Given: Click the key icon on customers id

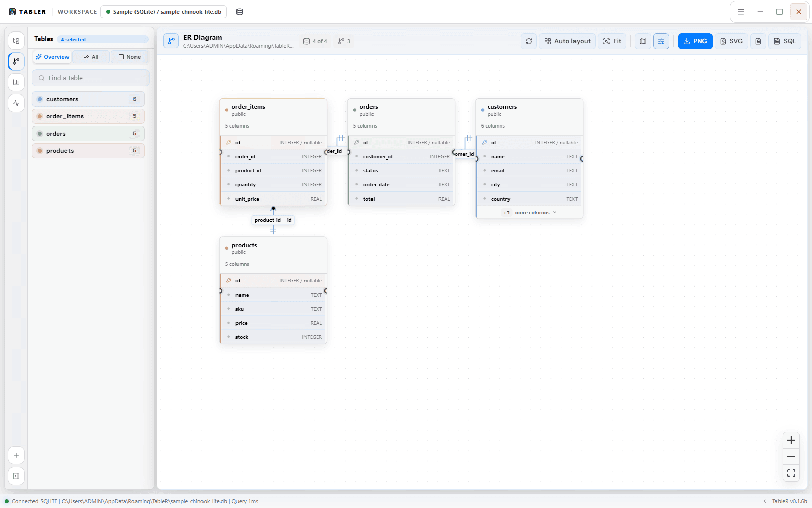Looking at the screenshot, I should click(485, 143).
